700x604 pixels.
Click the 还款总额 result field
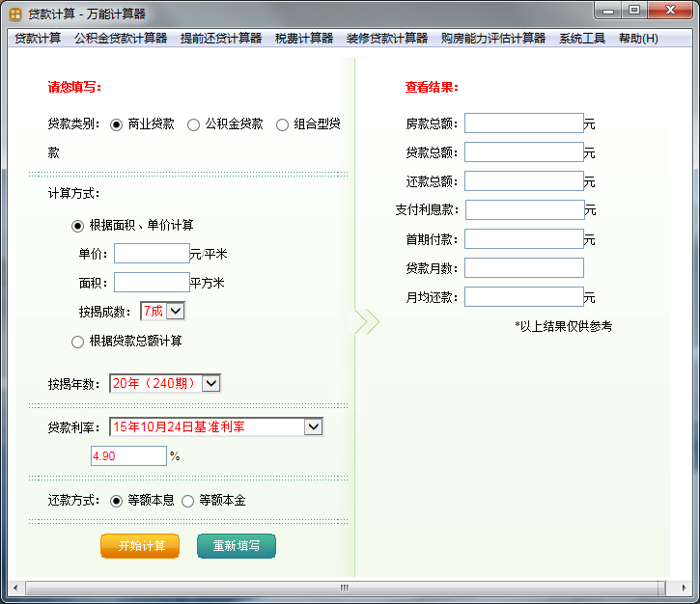coord(524,181)
